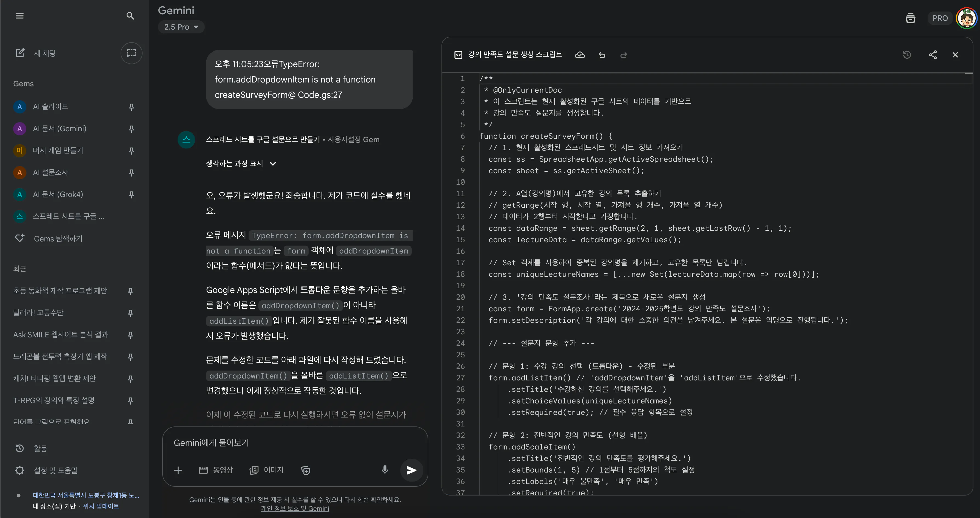
Task: Open 개인 정보 보호 및 Gemini link
Action: tap(295, 508)
